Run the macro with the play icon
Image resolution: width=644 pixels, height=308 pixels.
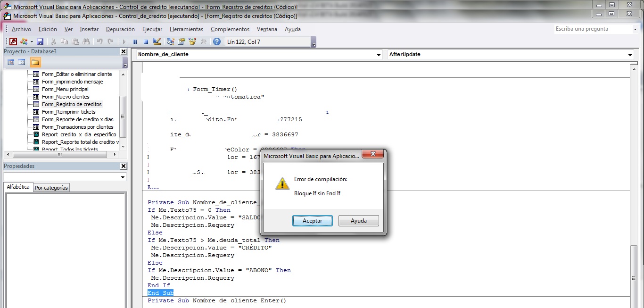tap(124, 42)
